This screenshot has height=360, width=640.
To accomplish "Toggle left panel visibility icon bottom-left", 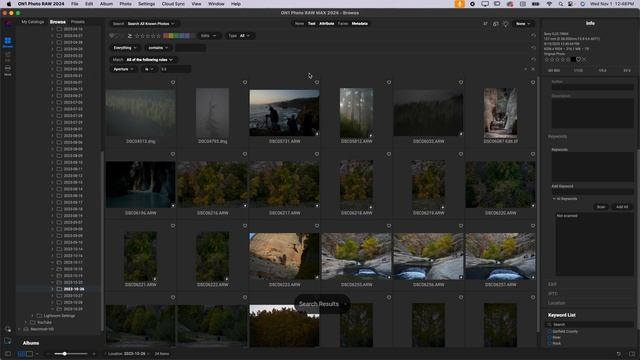I will [8, 354].
